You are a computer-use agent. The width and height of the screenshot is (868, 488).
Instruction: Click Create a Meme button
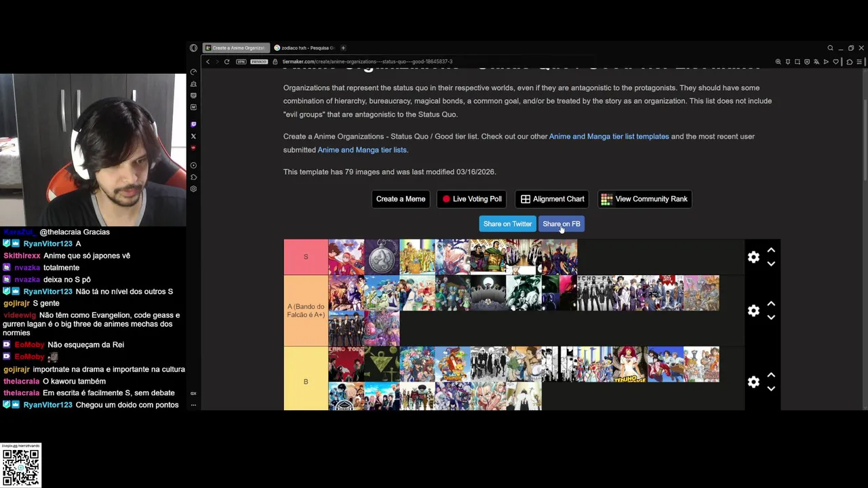pos(401,199)
